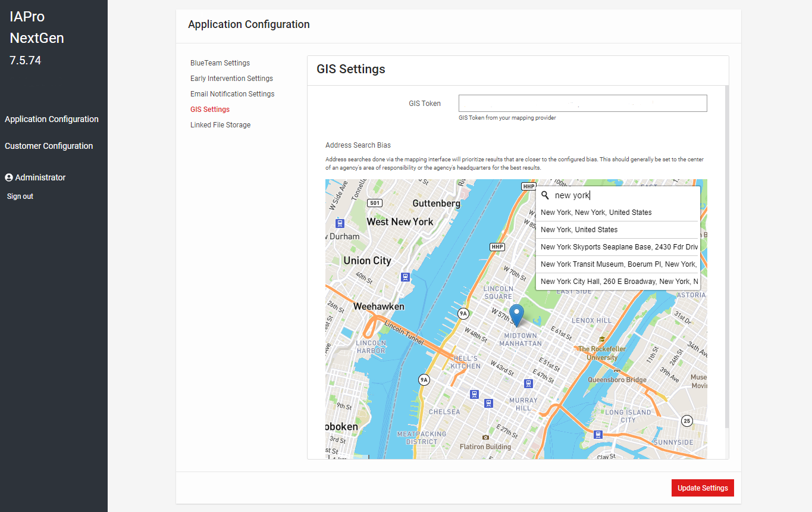Choose New York Transit Museum suggestion

pyautogui.click(x=618, y=264)
